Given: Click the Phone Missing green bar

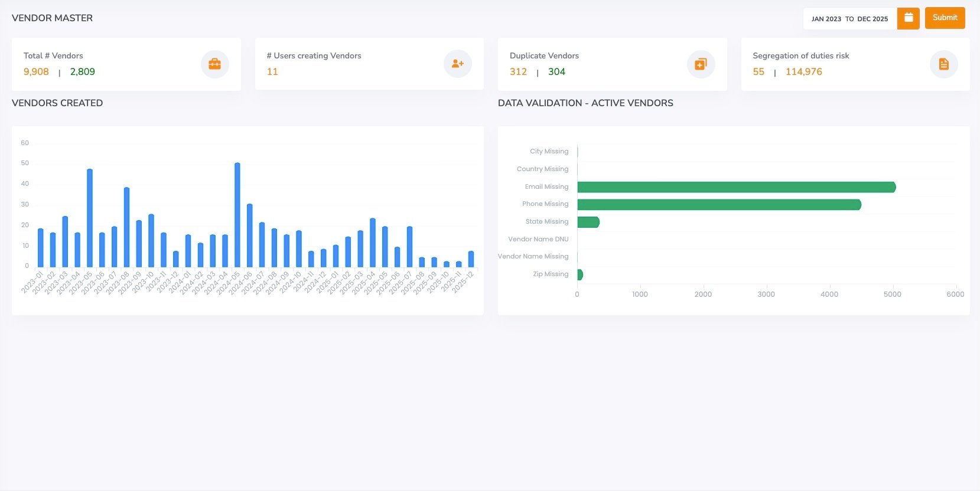Looking at the screenshot, I should pos(718,205).
